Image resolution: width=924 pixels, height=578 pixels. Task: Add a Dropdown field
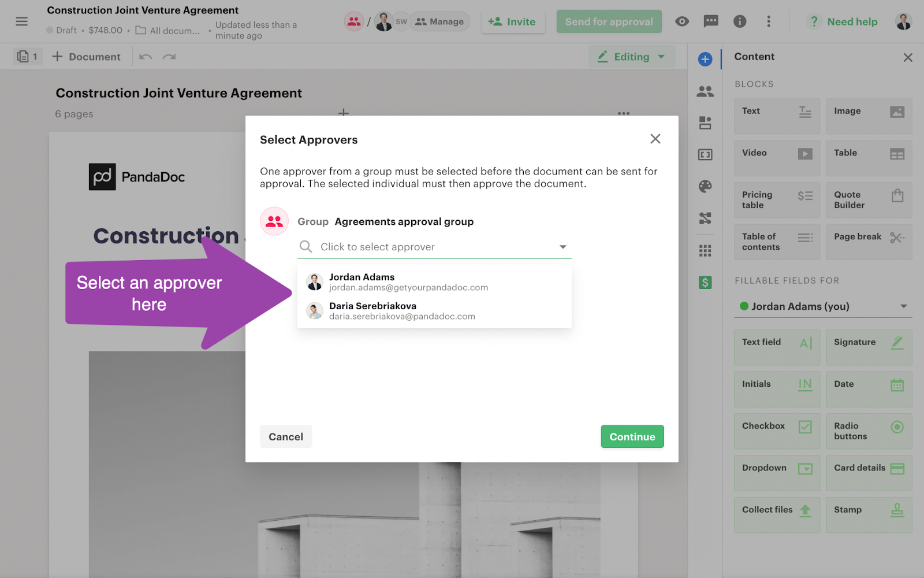(777, 473)
